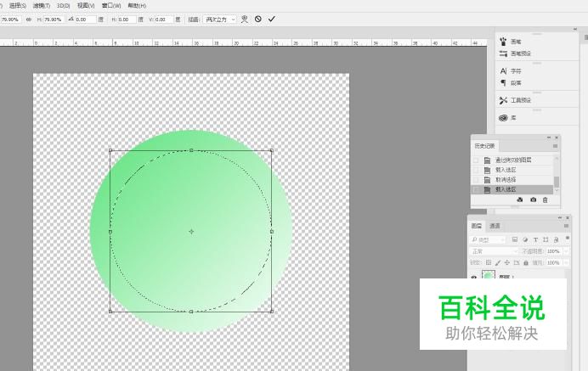The image size is (588, 371).
Task: Commit the transform with the checkmark icon
Action: click(272, 19)
